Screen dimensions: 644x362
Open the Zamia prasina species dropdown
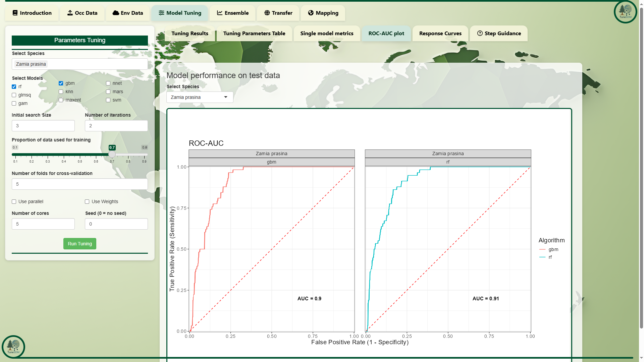(x=200, y=98)
